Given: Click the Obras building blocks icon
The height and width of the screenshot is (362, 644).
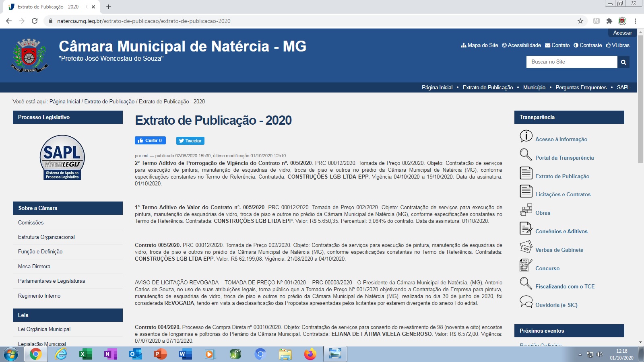Looking at the screenshot, I should click(x=526, y=210).
